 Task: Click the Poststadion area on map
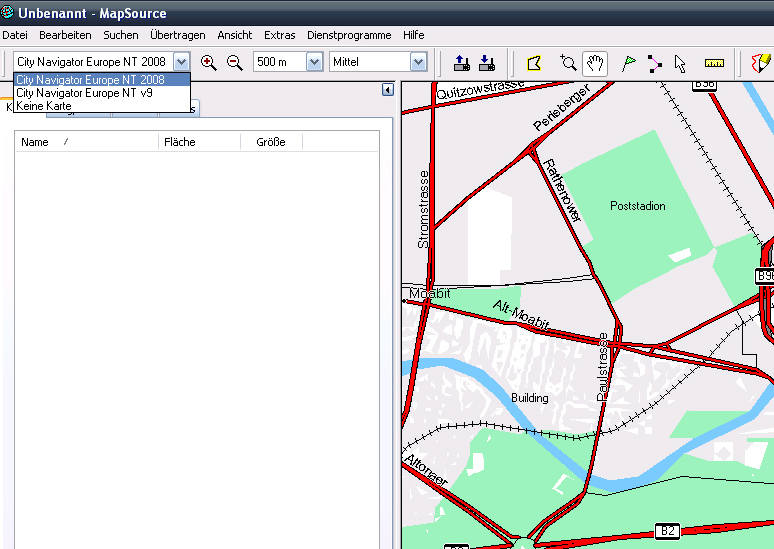tap(637, 207)
